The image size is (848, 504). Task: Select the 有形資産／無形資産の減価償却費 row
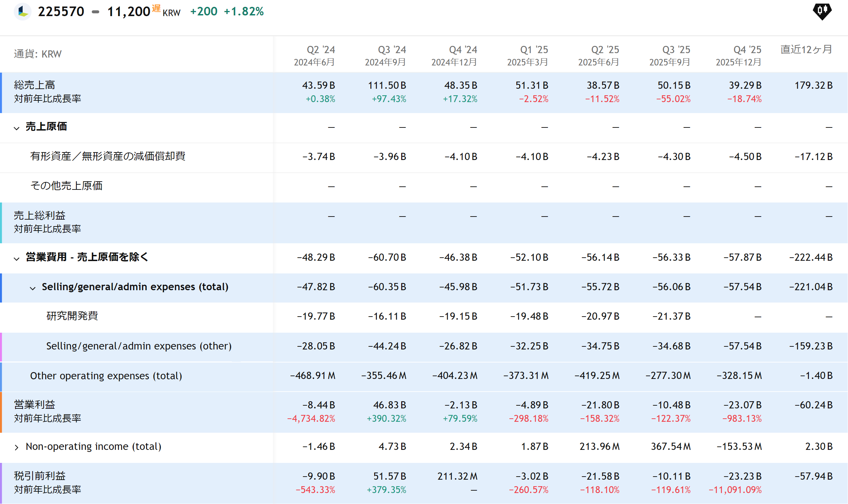pos(107,157)
